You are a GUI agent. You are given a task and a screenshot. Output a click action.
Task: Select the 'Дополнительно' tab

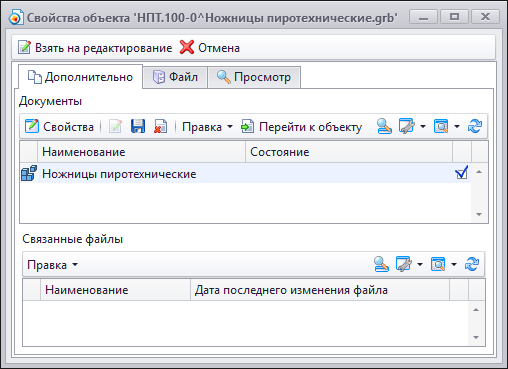click(x=80, y=77)
